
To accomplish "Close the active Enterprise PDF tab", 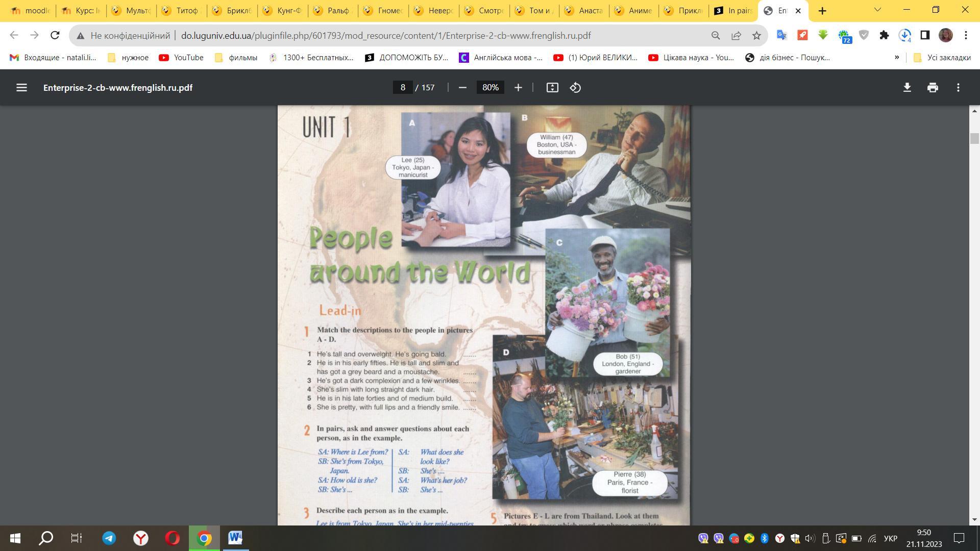I will pyautogui.click(x=798, y=11).
